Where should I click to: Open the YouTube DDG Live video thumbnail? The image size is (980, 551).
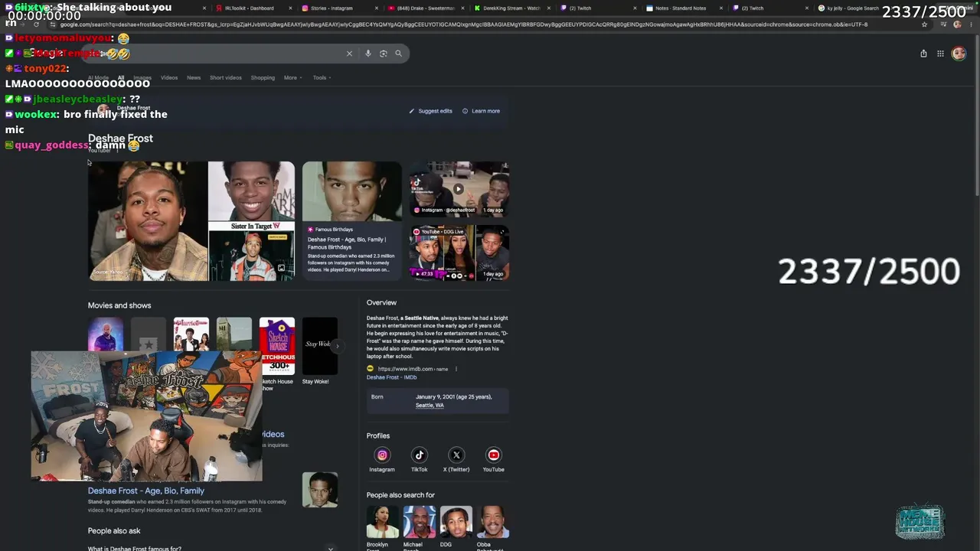459,253
